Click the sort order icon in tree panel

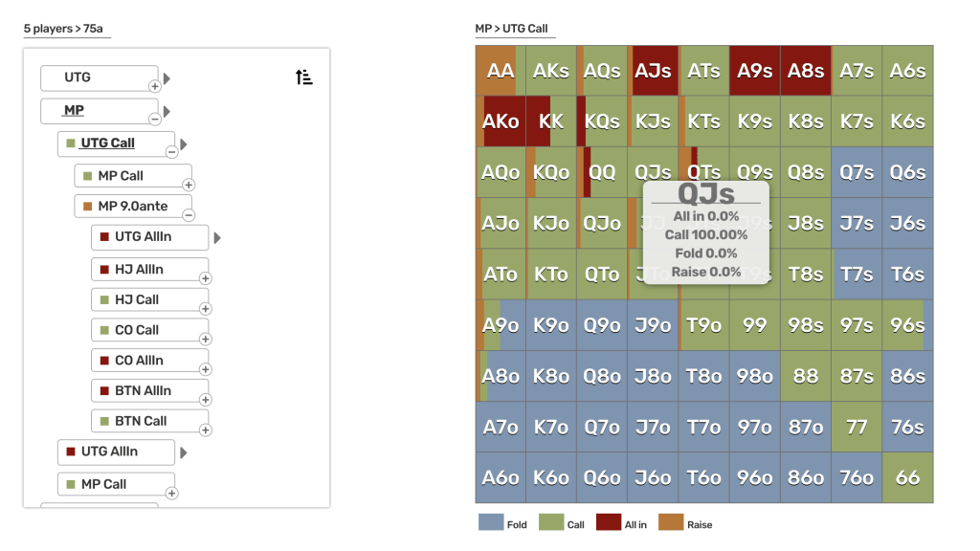304,77
